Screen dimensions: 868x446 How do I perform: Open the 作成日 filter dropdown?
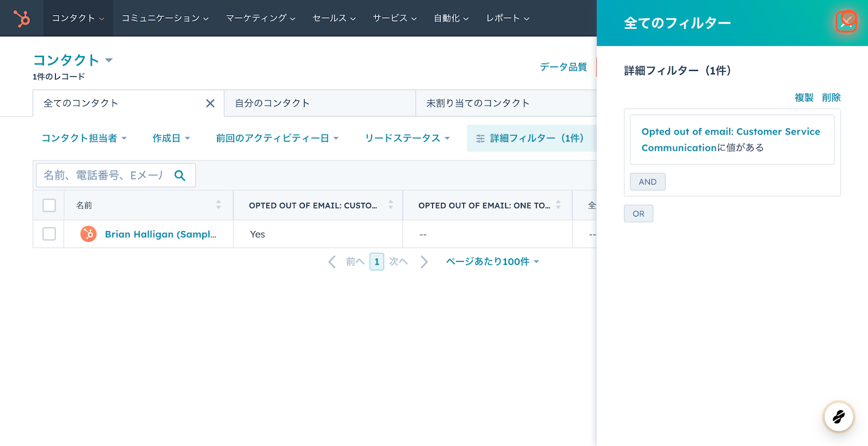171,138
